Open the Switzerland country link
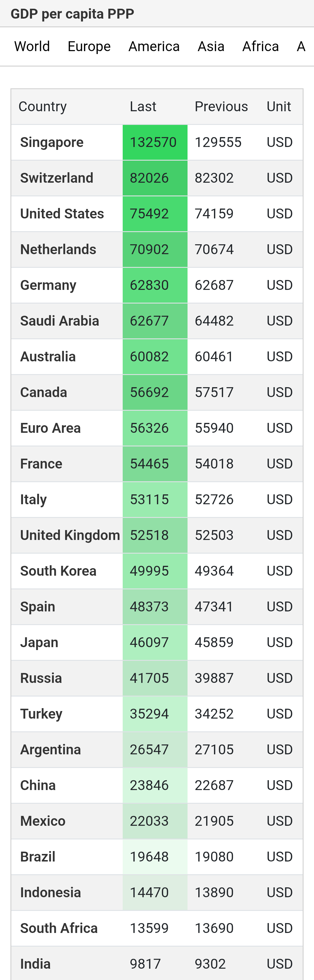The width and height of the screenshot is (314, 980). [x=57, y=178]
